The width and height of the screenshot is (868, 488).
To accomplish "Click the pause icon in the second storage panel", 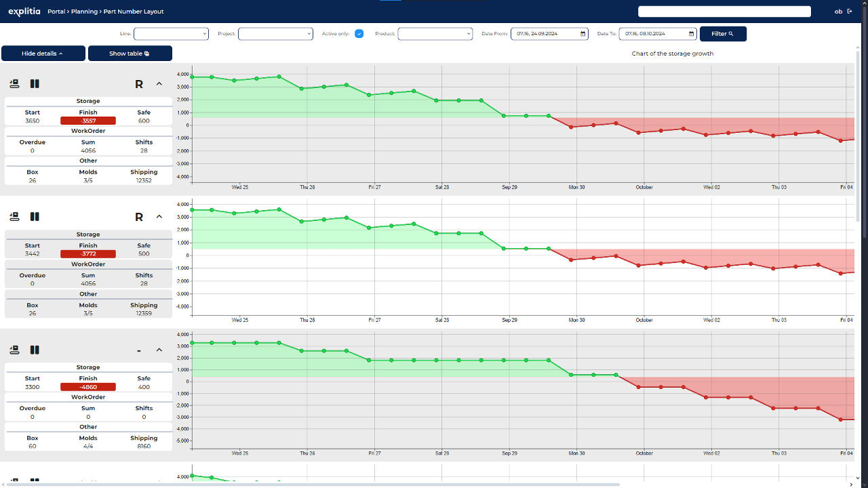I will 35,217.
